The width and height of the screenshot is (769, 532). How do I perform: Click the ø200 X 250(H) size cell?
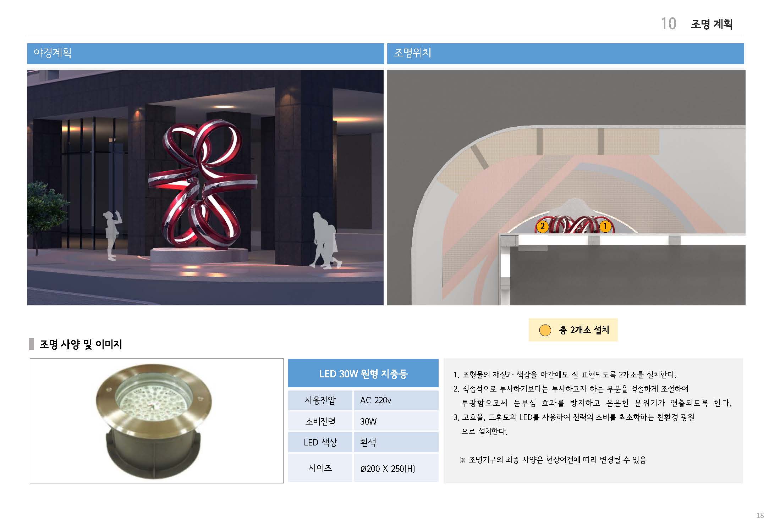(x=387, y=469)
